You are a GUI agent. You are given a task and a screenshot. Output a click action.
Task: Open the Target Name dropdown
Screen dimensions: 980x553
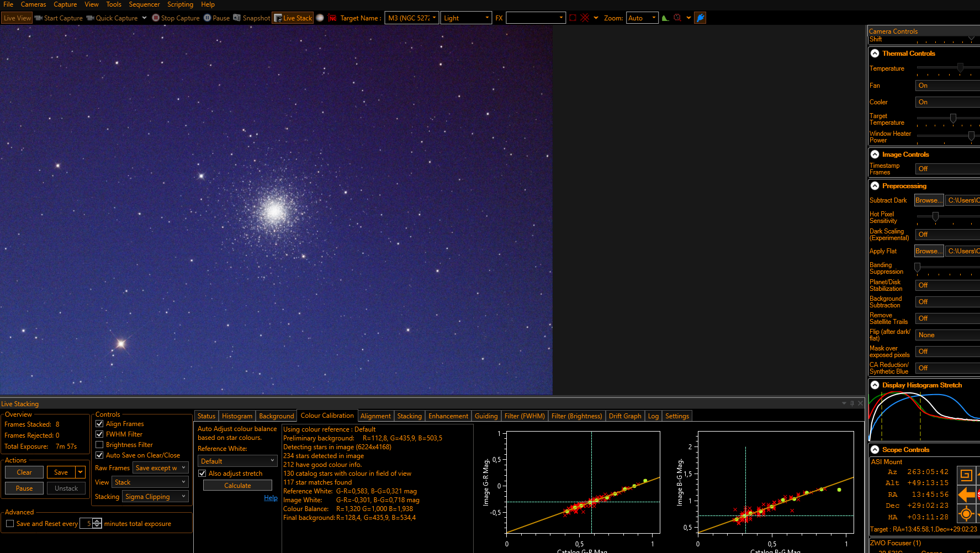[412, 18]
